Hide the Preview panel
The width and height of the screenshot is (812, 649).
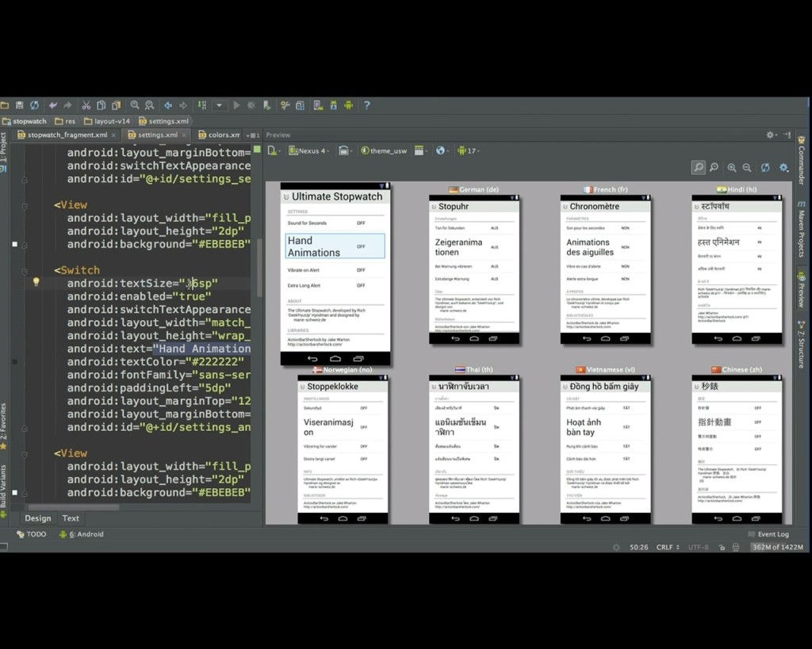point(787,135)
